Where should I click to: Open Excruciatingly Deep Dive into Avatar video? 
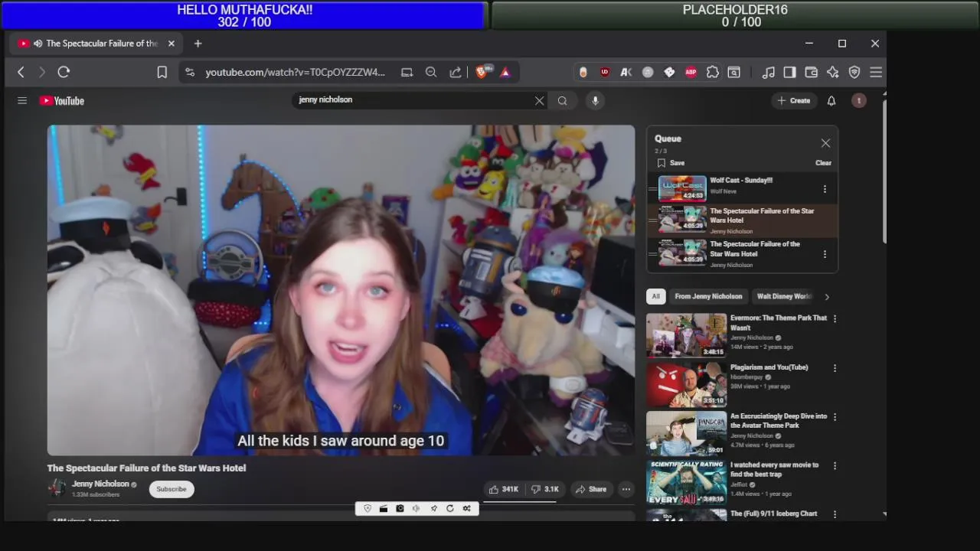[x=779, y=421]
